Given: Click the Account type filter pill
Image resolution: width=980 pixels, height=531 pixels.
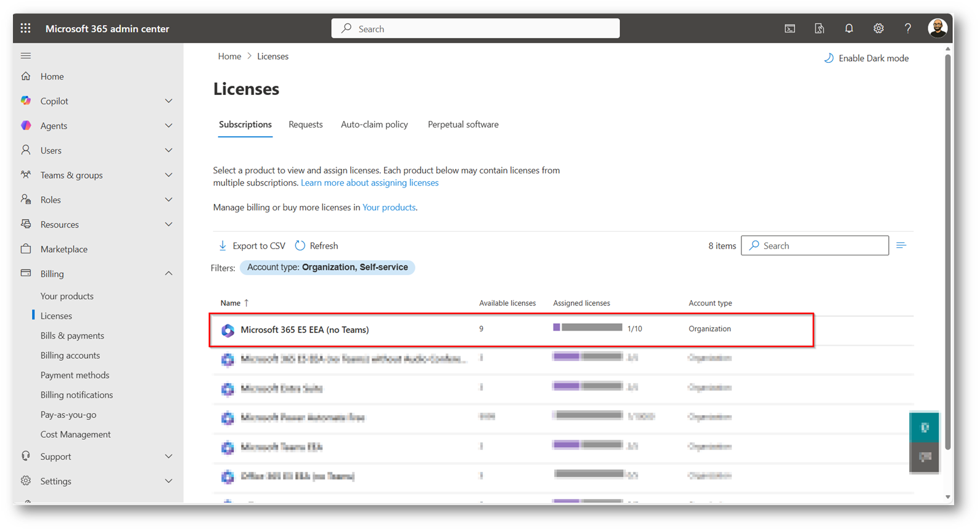Looking at the screenshot, I should pyautogui.click(x=327, y=267).
